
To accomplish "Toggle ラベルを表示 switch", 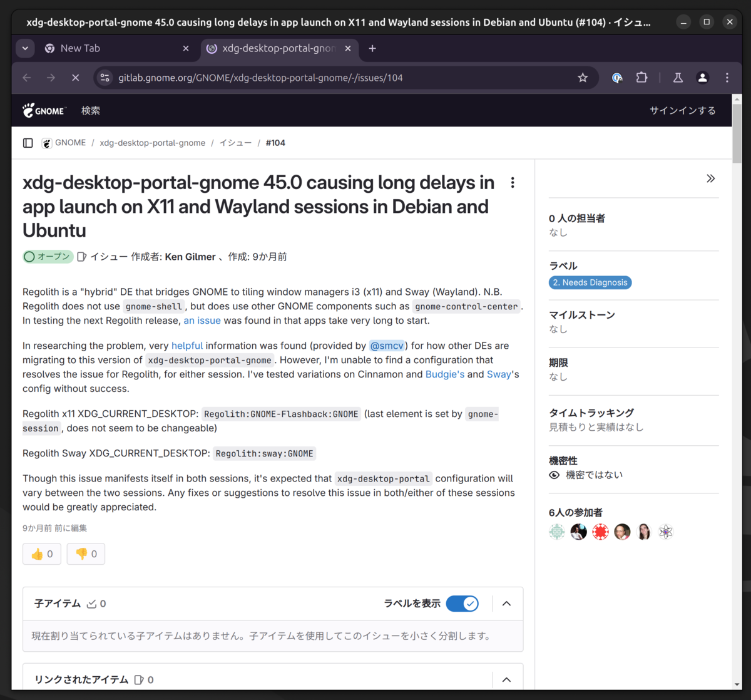I will (462, 604).
